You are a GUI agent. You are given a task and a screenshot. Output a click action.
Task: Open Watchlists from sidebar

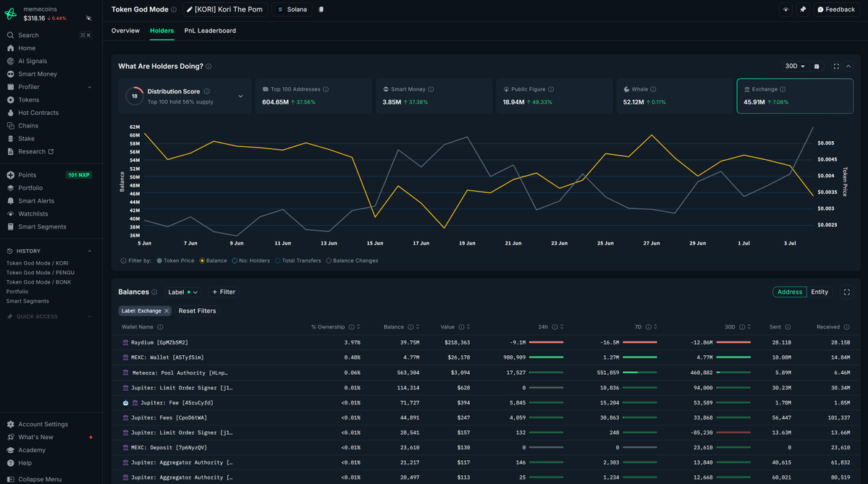(x=33, y=214)
